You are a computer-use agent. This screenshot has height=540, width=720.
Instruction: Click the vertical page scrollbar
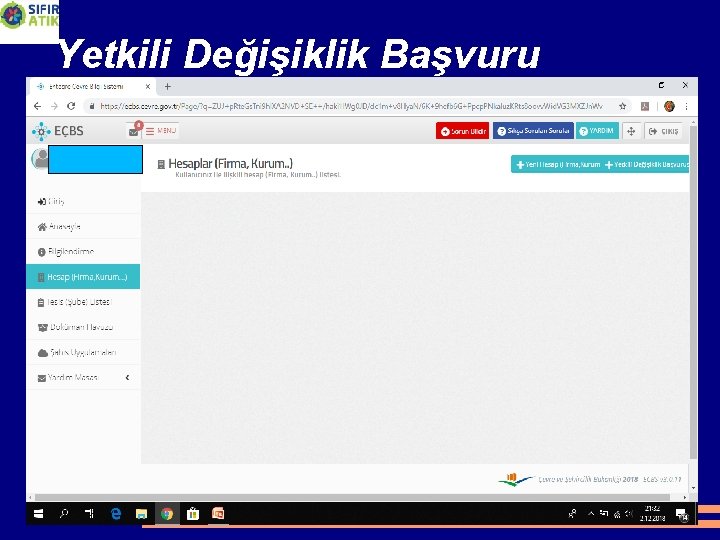tap(693, 292)
